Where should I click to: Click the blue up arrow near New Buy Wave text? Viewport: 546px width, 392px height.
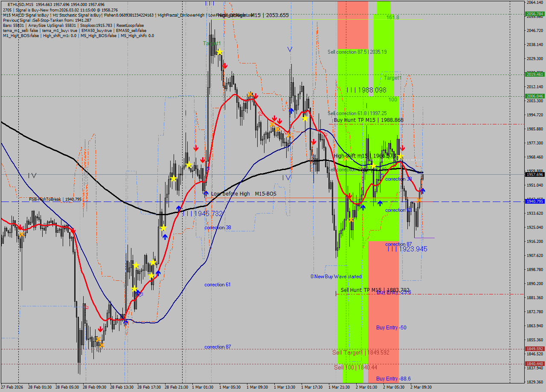363,208
